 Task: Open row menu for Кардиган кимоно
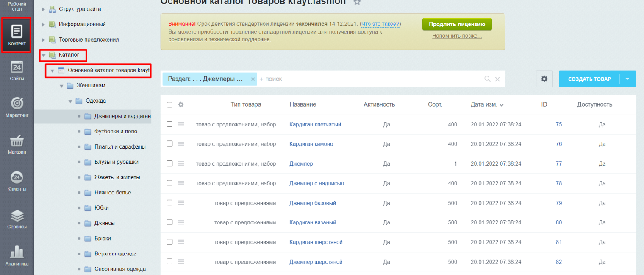pyautogui.click(x=181, y=144)
